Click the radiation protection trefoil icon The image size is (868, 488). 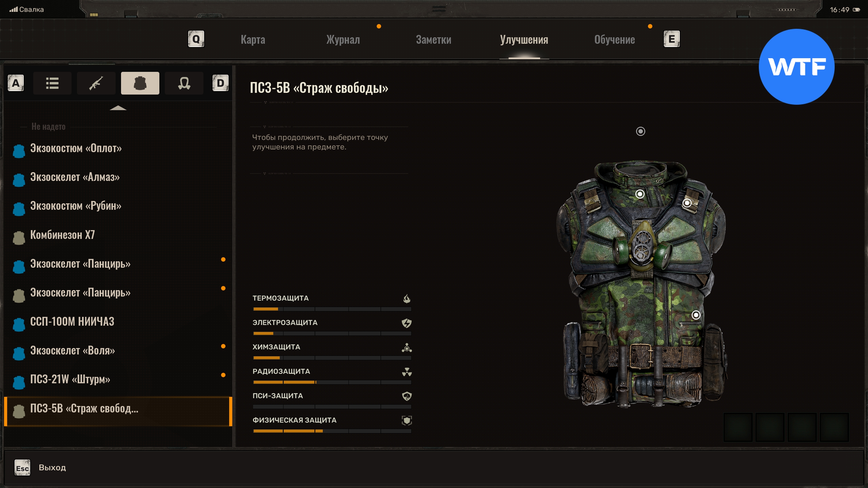pyautogui.click(x=407, y=372)
